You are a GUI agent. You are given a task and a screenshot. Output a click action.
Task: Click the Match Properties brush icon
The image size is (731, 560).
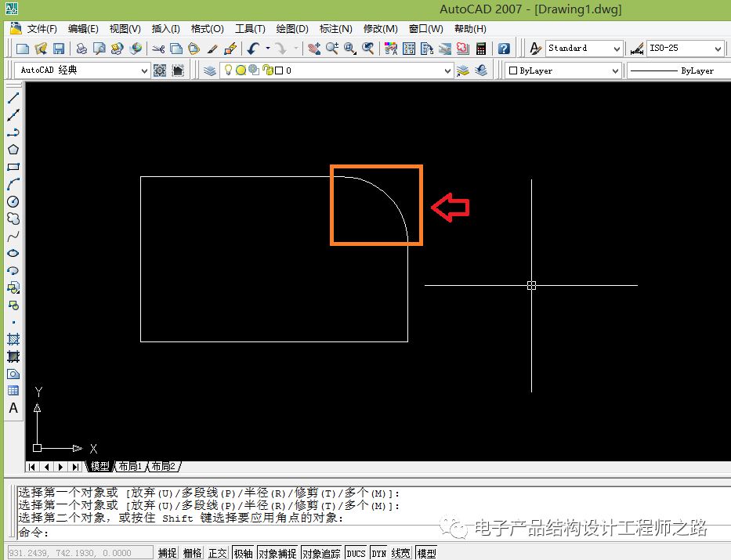(x=212, y=49)
